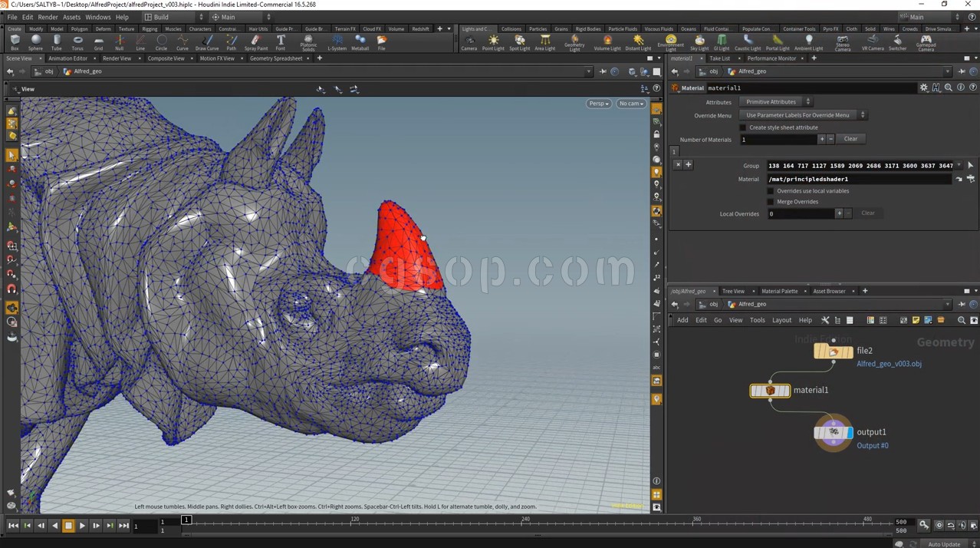Viewport: 980px width, 548px height.
Task: Click the Material path input field
Action: 860,179
